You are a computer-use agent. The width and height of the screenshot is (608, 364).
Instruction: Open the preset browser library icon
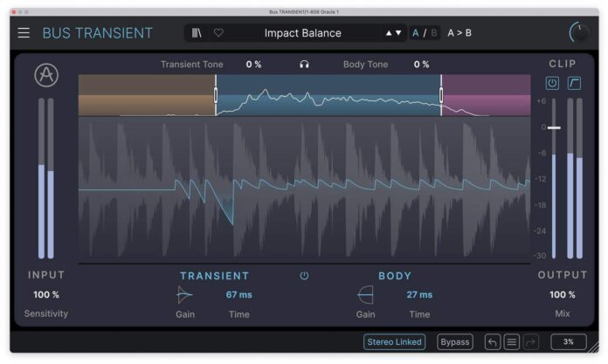point(197,33)
